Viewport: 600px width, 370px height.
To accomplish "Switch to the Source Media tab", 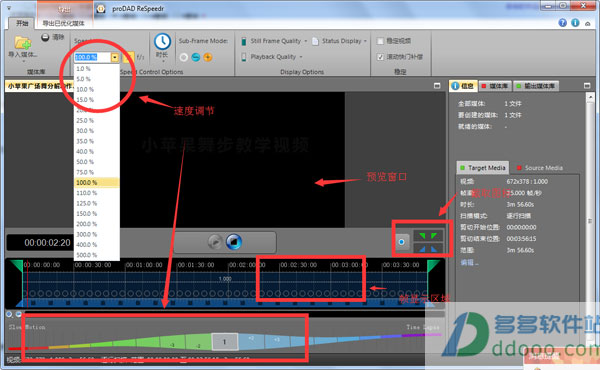I will coord(540,168).
